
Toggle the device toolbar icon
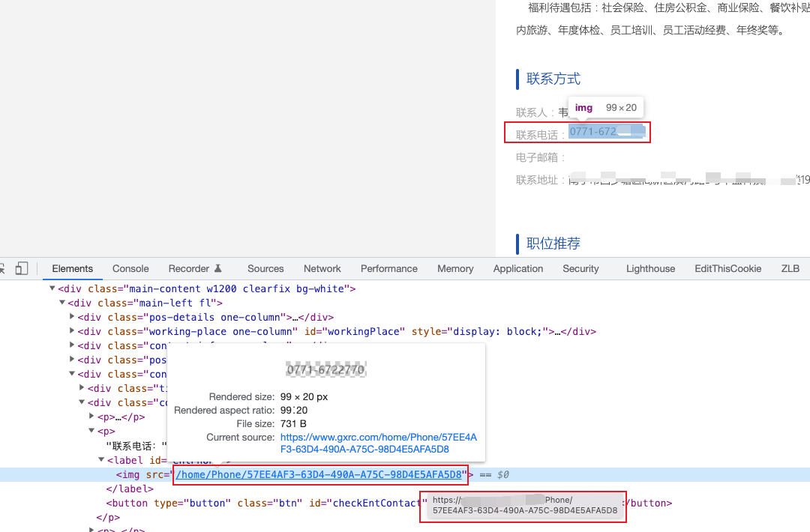[x=21, y=268]
